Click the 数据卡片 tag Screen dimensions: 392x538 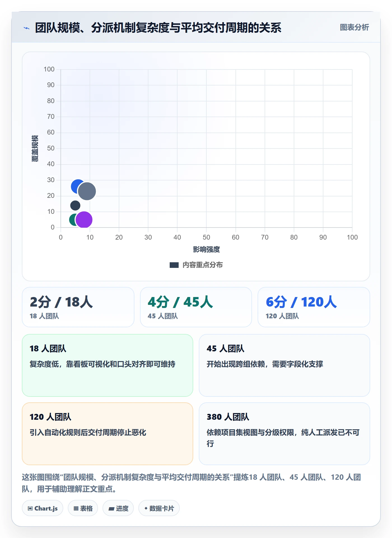tap(159, 508)
